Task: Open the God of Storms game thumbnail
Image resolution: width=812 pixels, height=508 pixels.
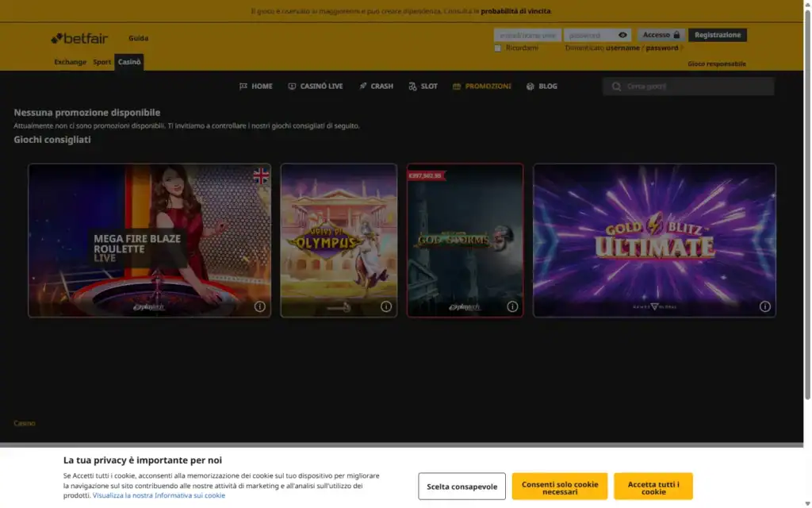Action: pos(465,241)
